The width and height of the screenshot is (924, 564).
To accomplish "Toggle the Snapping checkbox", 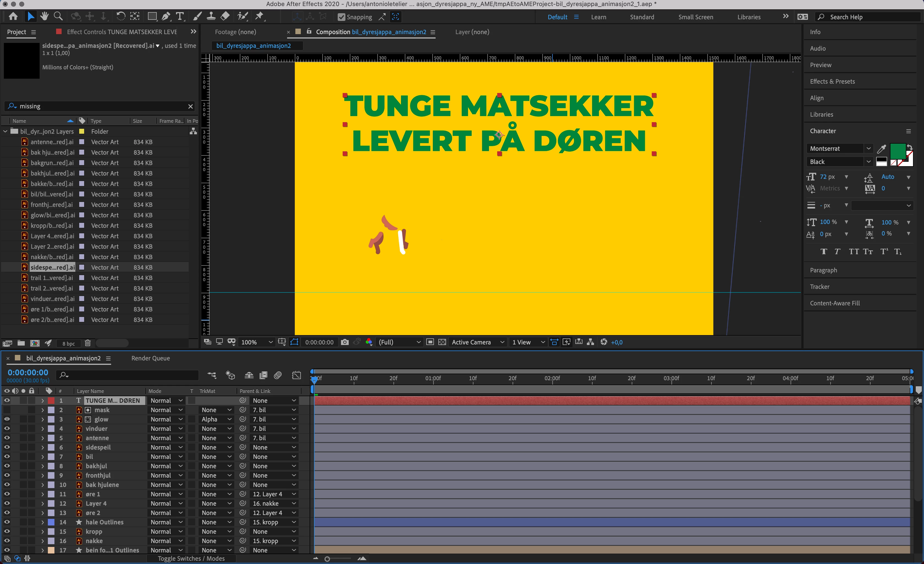I will click(341, 17).
